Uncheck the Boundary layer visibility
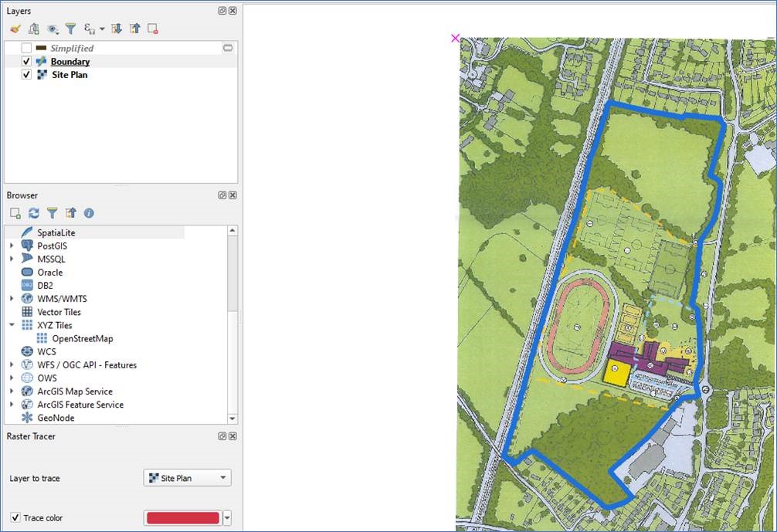 click(26, 61)
